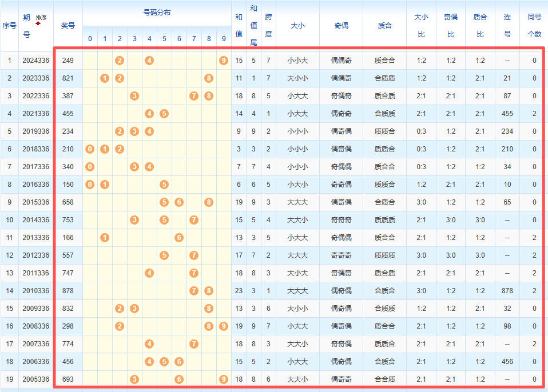Click the red sort arrow beside 期号
The width and height of the screenshot is (548, 392).
(x=38, y=24)
